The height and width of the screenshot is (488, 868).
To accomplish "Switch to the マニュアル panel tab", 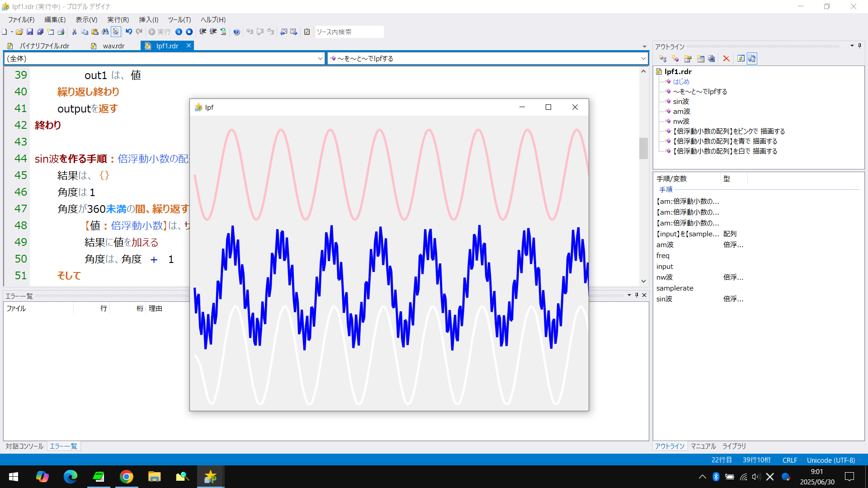I will [x=703, y=446].
